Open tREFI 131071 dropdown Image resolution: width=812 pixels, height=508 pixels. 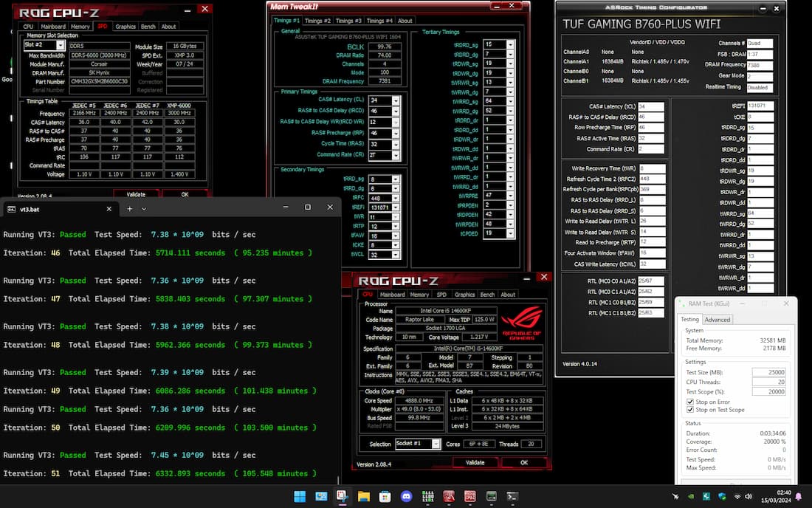[396, 207]
